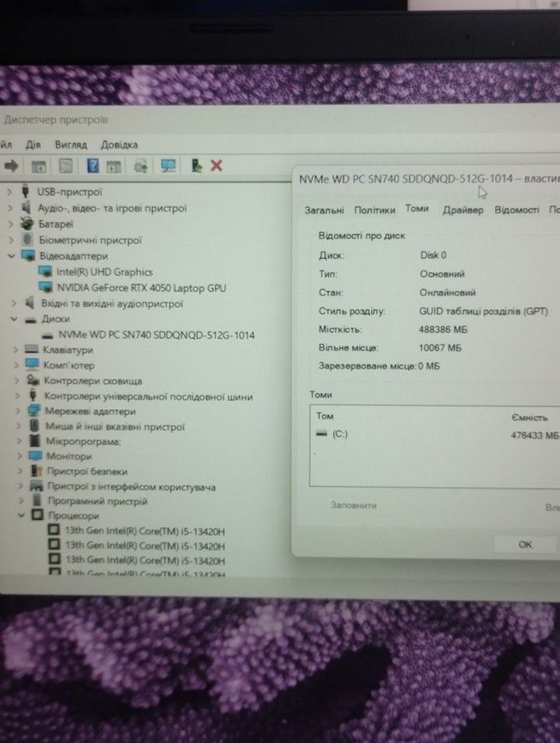This screenshot has height=743, width=560.
Task: Click the USB devices category icon
Action: [x=26, y=192]
